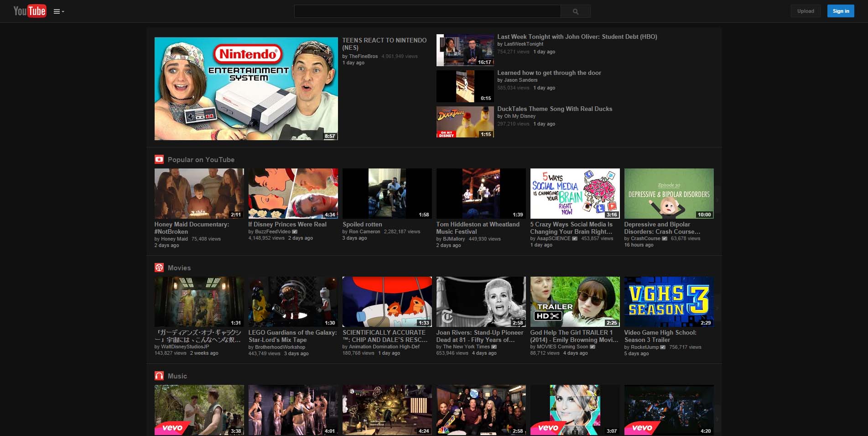Visit the BrotherhoodWorkshop channel link
Viewport: 868px width, 436px height.
[280, 347]
